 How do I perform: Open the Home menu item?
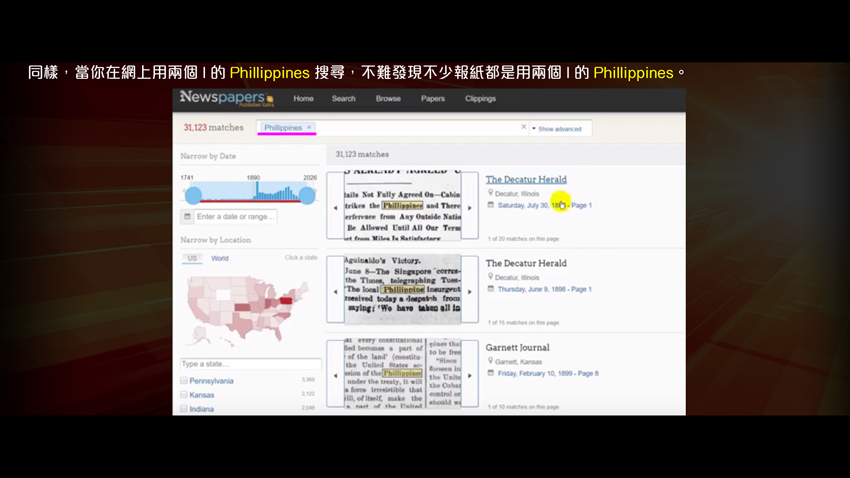304,99
